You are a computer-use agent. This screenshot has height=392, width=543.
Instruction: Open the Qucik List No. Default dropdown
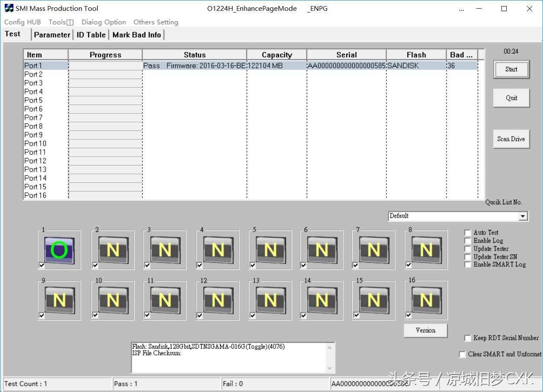523,216
